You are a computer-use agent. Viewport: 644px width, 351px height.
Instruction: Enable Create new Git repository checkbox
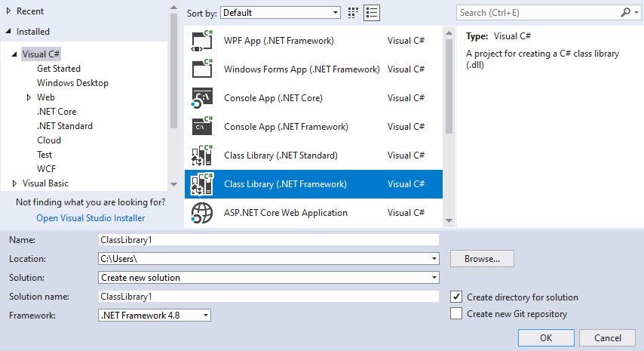[456, 313]
